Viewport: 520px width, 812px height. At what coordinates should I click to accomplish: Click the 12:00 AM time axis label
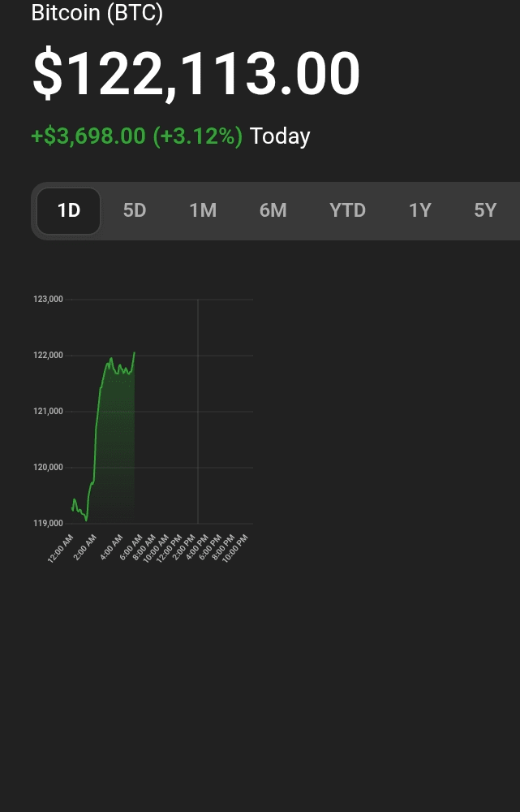point(62,549)
